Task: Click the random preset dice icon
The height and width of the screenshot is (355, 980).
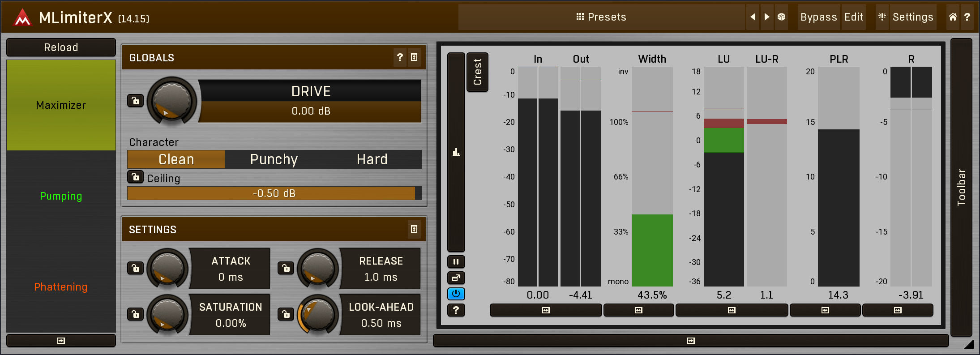Action: (781, 17)
